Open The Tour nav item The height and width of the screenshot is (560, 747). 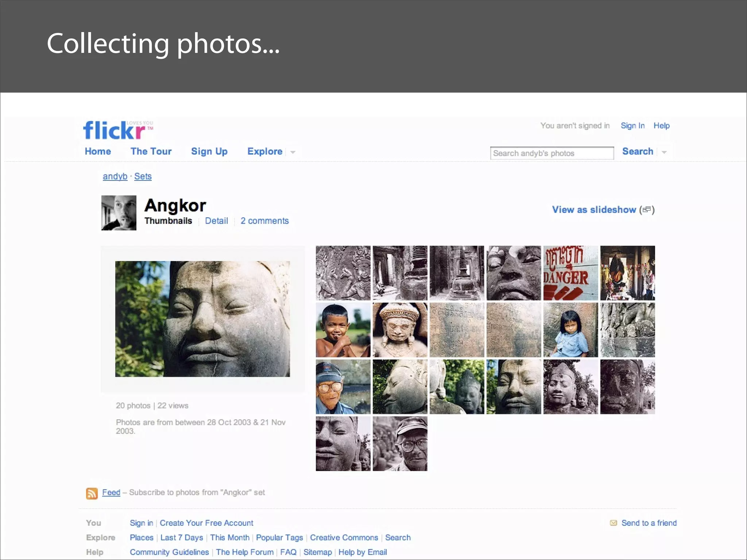[151, 151]
